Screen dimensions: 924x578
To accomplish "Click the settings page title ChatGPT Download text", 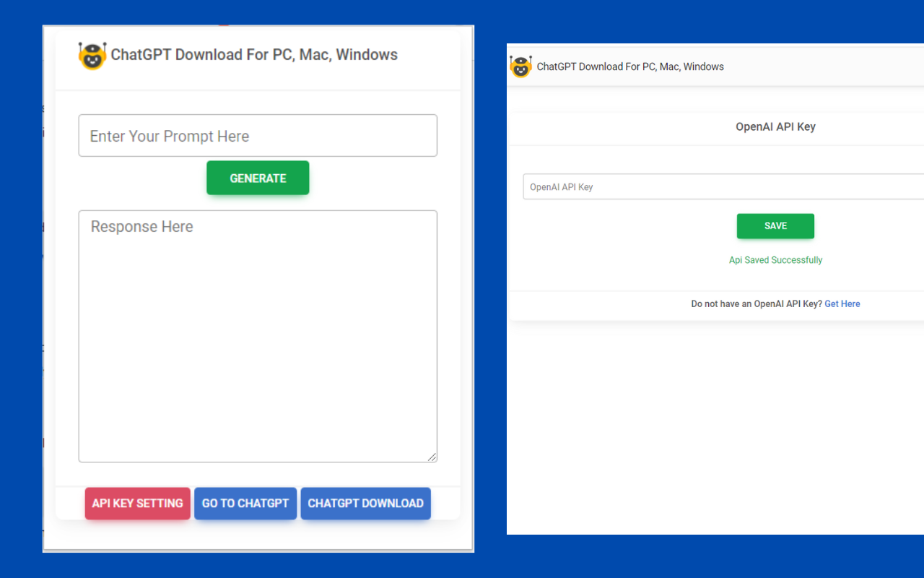I will click(x=630, y=66).
